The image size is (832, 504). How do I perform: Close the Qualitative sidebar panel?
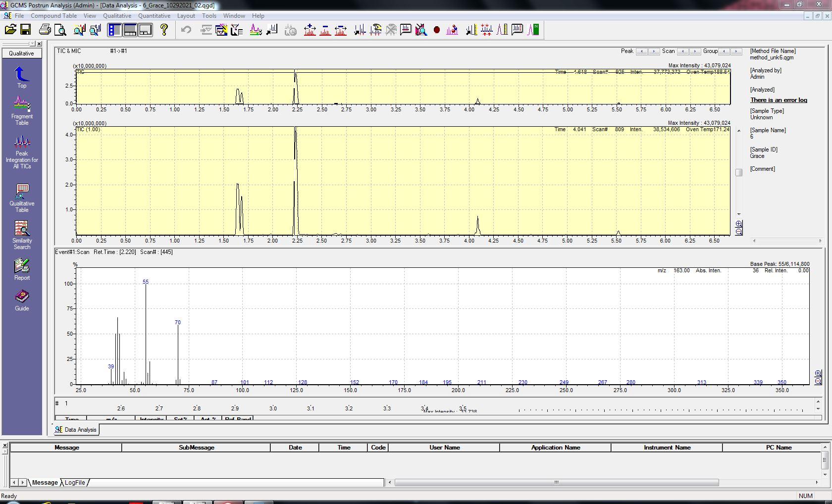pos(39,44)
